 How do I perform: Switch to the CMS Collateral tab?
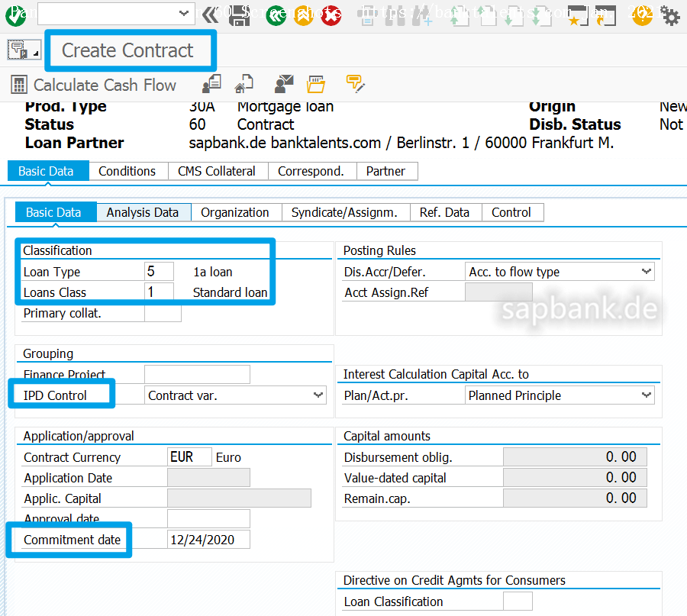click(x=217, y=171)
